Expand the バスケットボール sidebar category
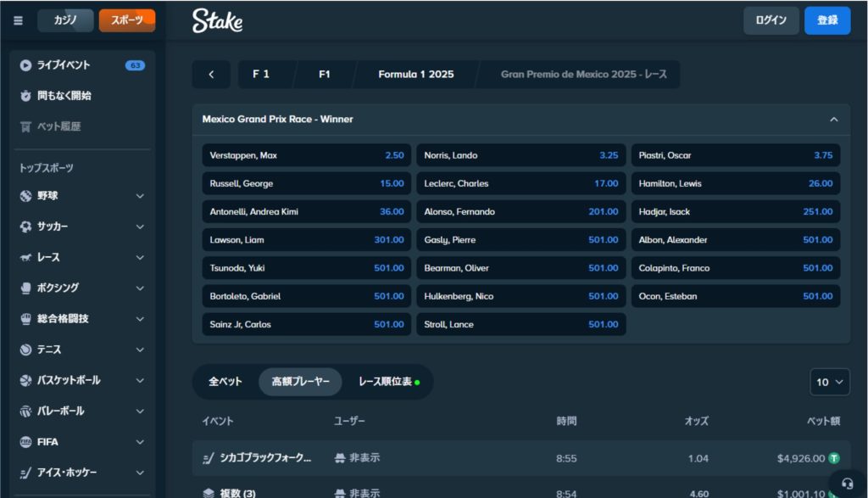 point(140,380)
